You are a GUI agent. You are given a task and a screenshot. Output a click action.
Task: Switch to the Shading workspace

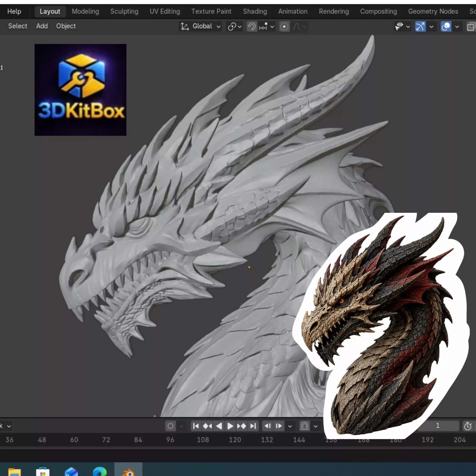(255, 11)
